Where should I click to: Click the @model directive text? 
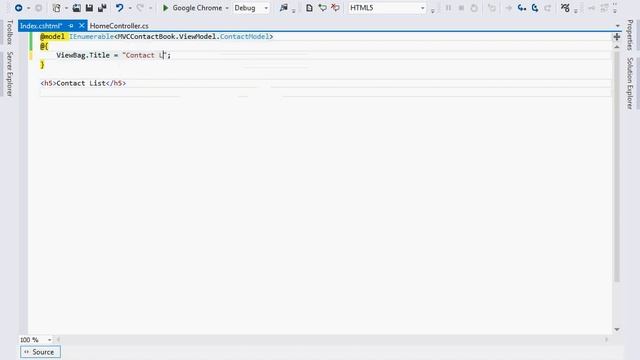[52, 36]
